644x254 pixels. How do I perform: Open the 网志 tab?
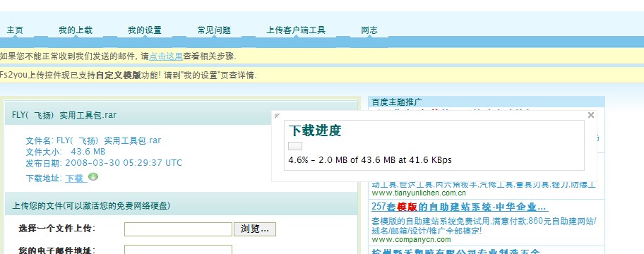[x=369, y=30]
